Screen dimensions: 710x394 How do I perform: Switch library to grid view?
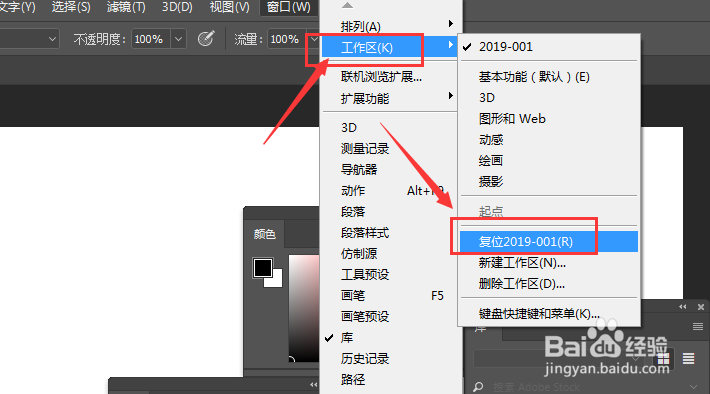click(x=663, y=359)
